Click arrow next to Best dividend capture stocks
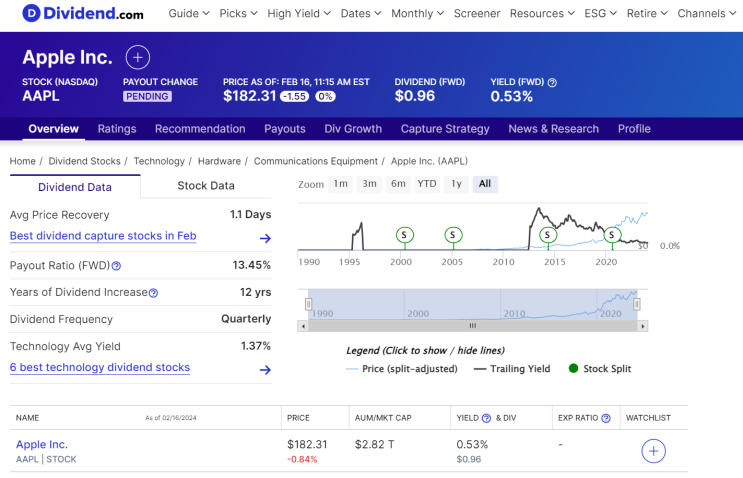The image size is (743, 478). click(265, 238)
